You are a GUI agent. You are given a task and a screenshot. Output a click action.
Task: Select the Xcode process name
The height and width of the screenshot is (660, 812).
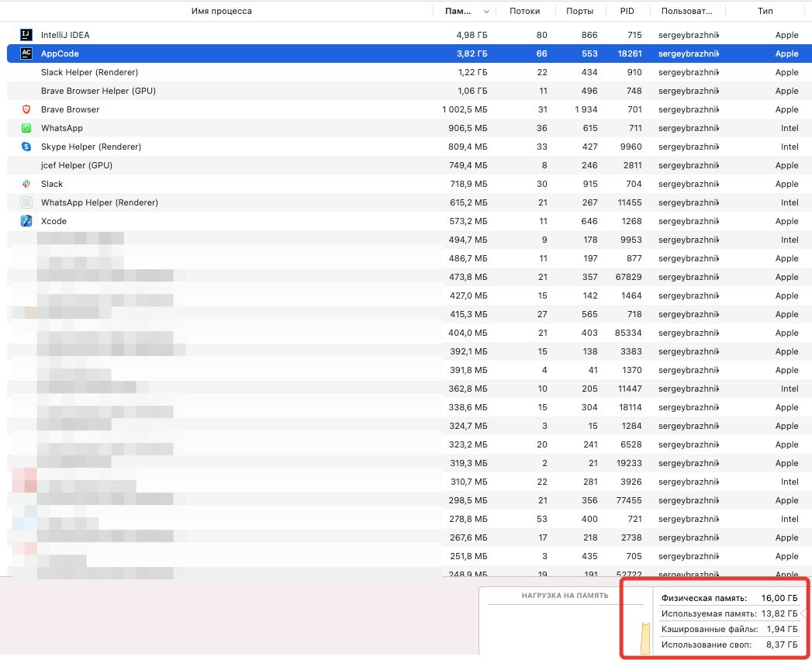[54, 221]
